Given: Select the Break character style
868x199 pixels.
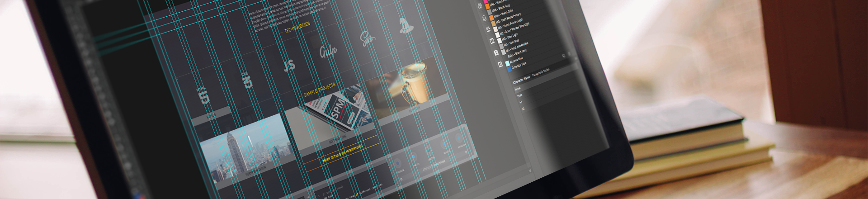Looking at the screenshot, I should click(520, 95).
